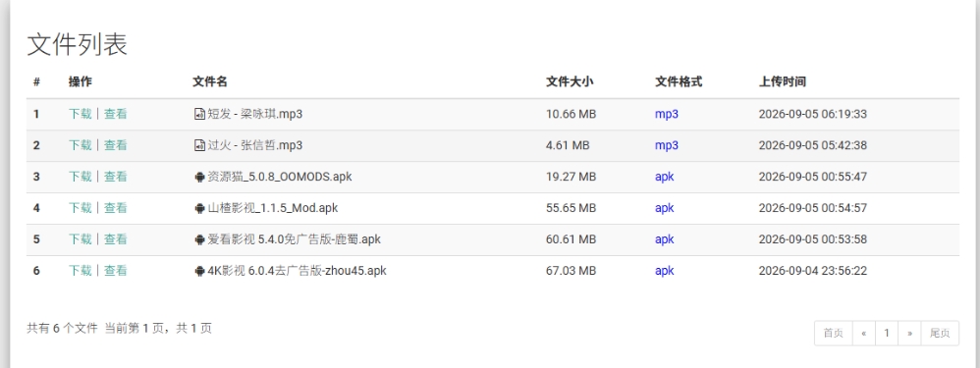Image resolution: width=980 pixels, height=368 pixels.
Task: Download 山楂影视_1.1.5_Mod.apk via 下载 link
Action: (x=80, y=207)
